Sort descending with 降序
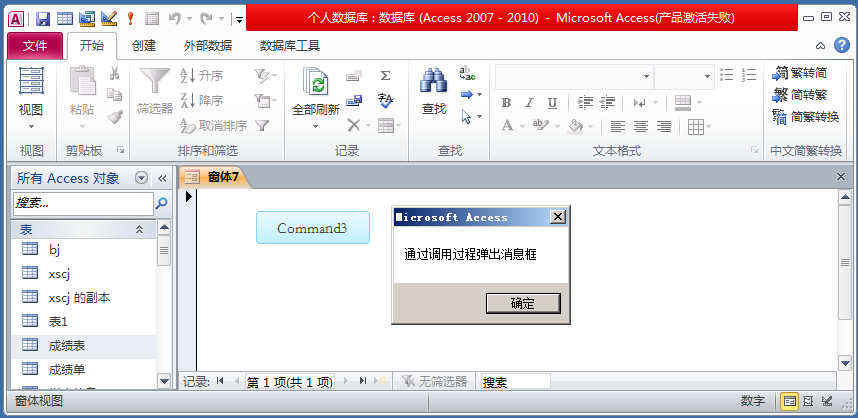 [x=201, y=101]
